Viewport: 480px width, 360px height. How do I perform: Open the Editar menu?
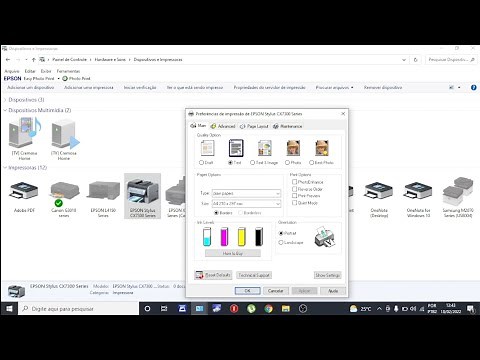[x=30, y=71]
